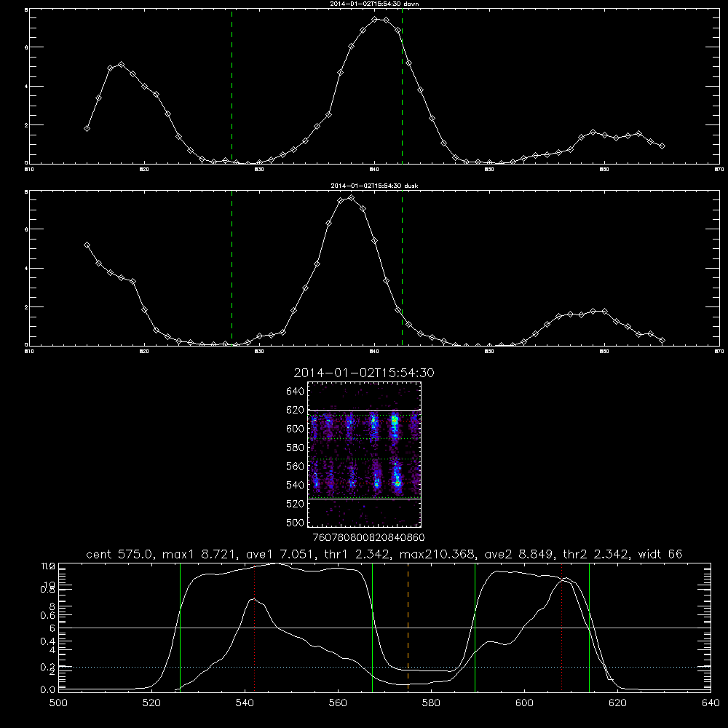
Task: Click the x-axis label 840 under dawn plot
Action: coord(374,170)
